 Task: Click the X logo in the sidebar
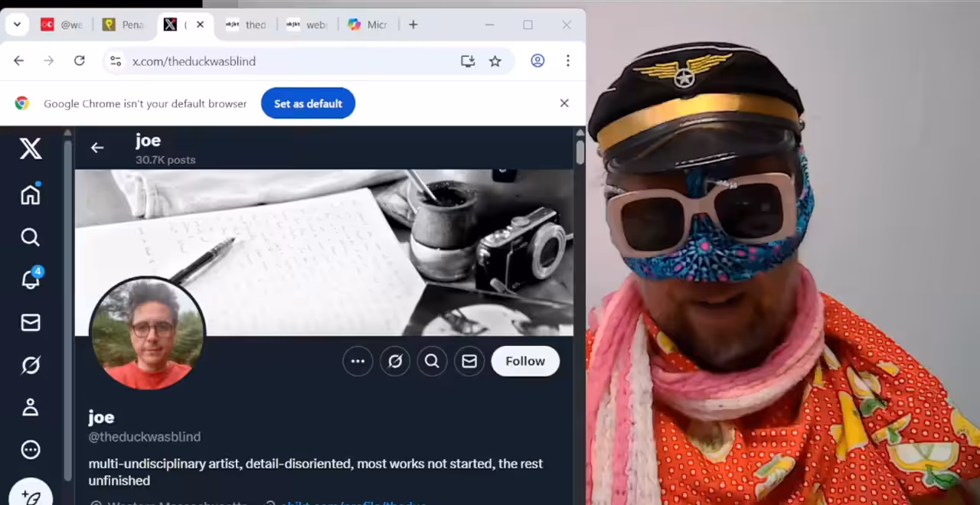click(x=31, y=148)
